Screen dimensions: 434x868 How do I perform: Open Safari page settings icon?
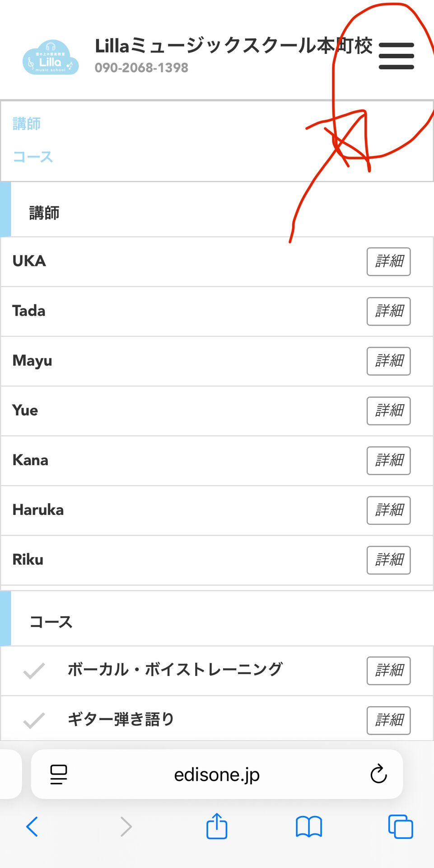tap(59, 774)
